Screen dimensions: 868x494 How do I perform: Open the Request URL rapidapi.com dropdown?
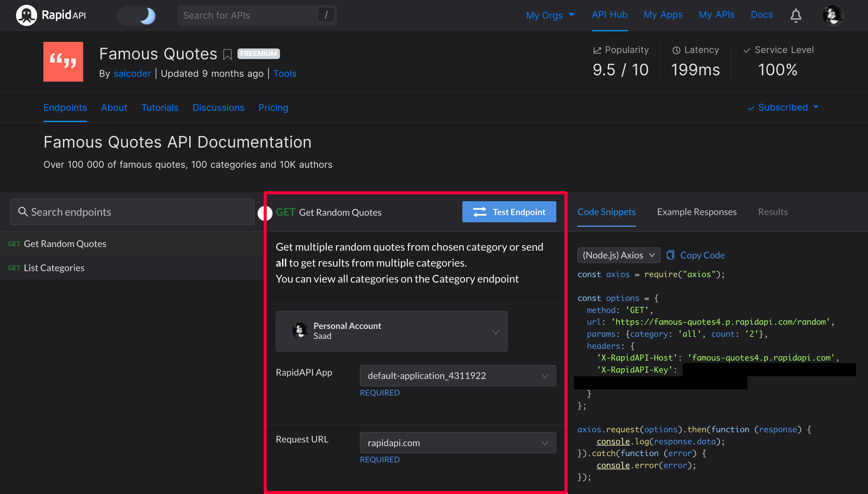[458, 442]
